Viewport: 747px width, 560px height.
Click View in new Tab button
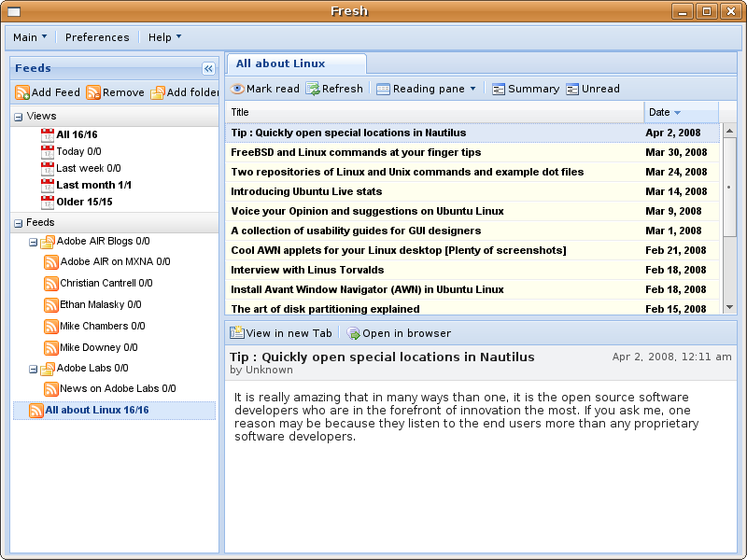pyautogui.click(x=281, y=333)
